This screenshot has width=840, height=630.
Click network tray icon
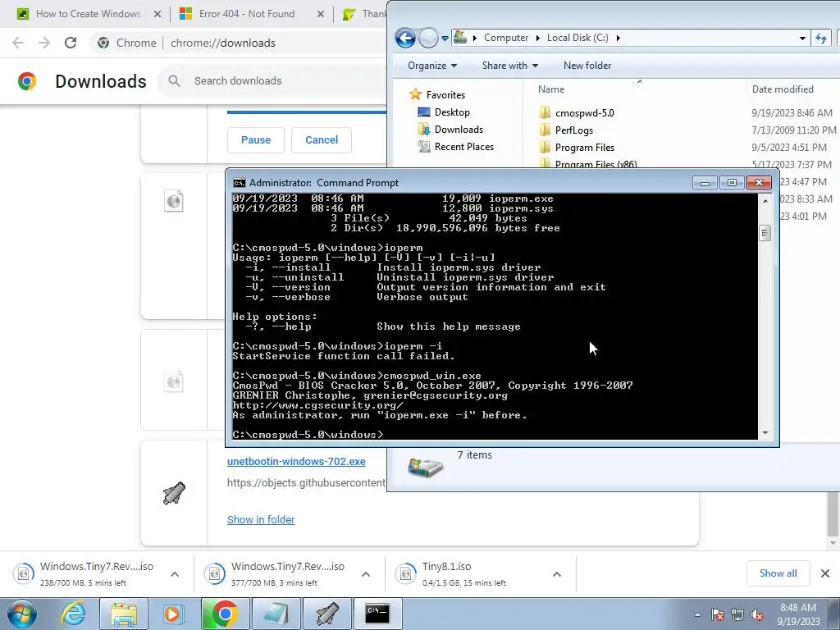[x=737, y=615]
